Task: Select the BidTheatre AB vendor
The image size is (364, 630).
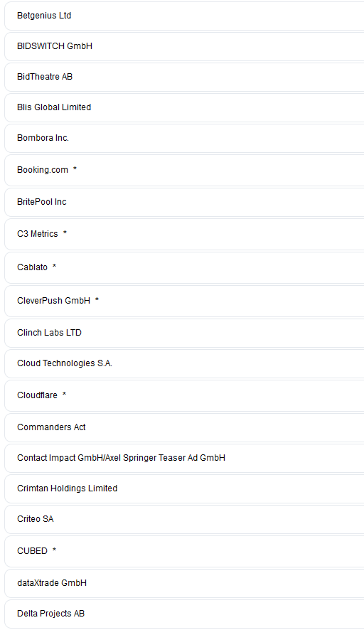Action: (x=184, y=77)
